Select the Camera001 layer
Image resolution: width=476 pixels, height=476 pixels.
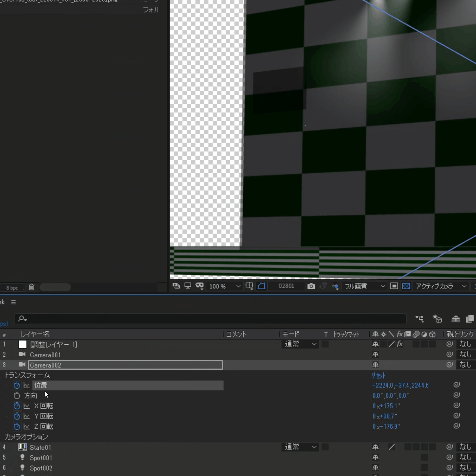[45, 355]
